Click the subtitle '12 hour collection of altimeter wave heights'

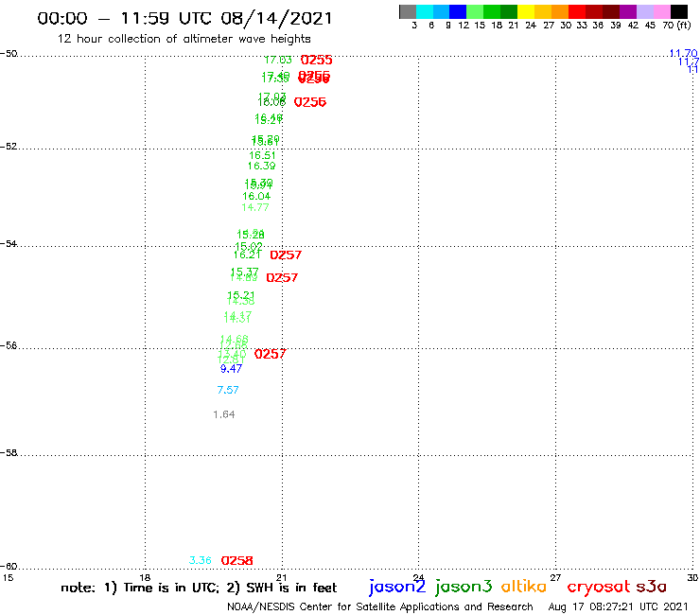pyautogui.click(x=184, y=39)
